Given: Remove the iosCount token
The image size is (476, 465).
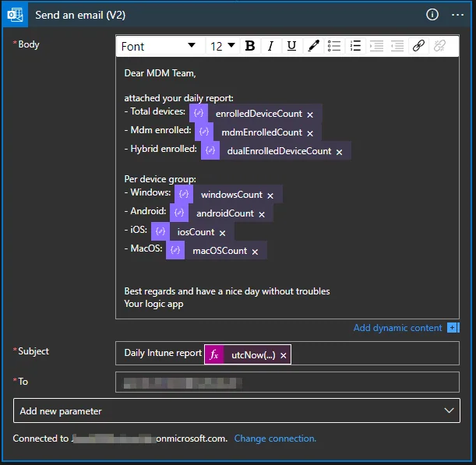Looking at the screenshot, I should [x=222, y=233].
